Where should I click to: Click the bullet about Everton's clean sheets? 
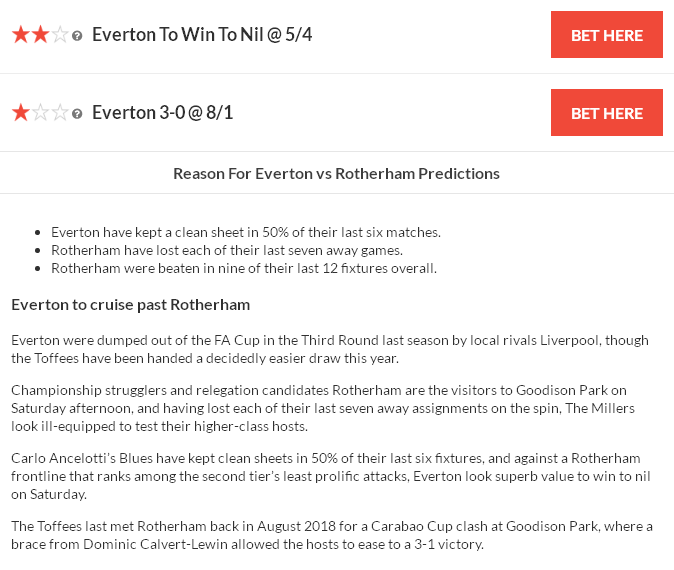[x=246, y=232]
